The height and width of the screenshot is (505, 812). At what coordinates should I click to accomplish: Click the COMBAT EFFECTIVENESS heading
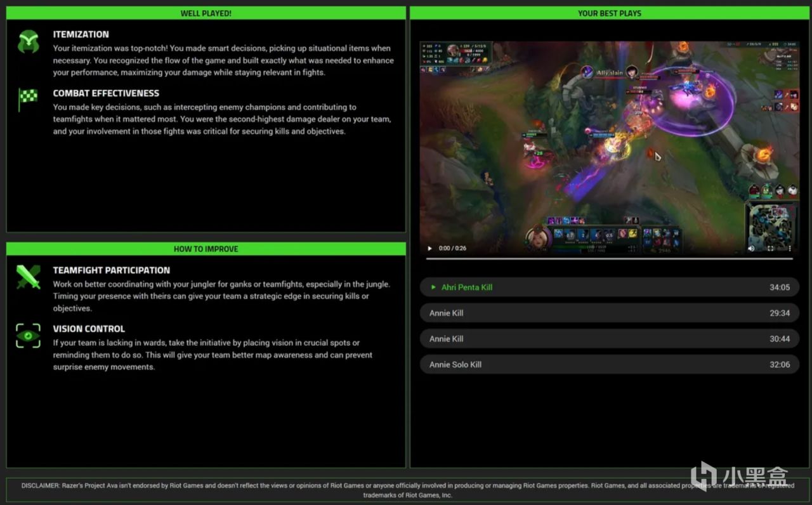pos(106,93)
